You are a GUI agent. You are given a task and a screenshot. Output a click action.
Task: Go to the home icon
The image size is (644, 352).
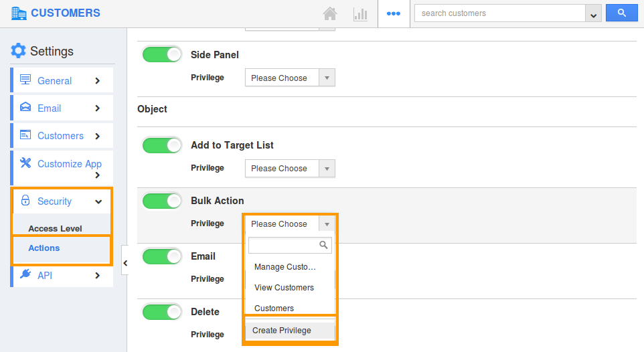pyautogui.click(x=330, y=13)
